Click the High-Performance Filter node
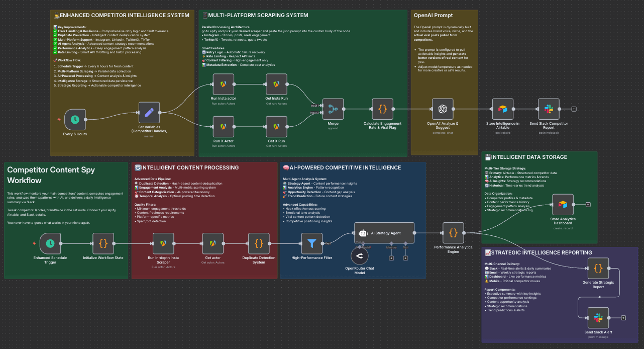 311,243
